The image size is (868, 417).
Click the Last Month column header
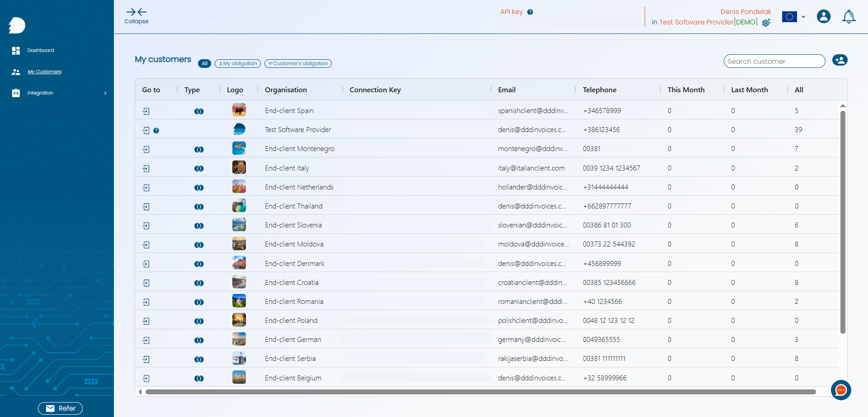coord(750,90)
